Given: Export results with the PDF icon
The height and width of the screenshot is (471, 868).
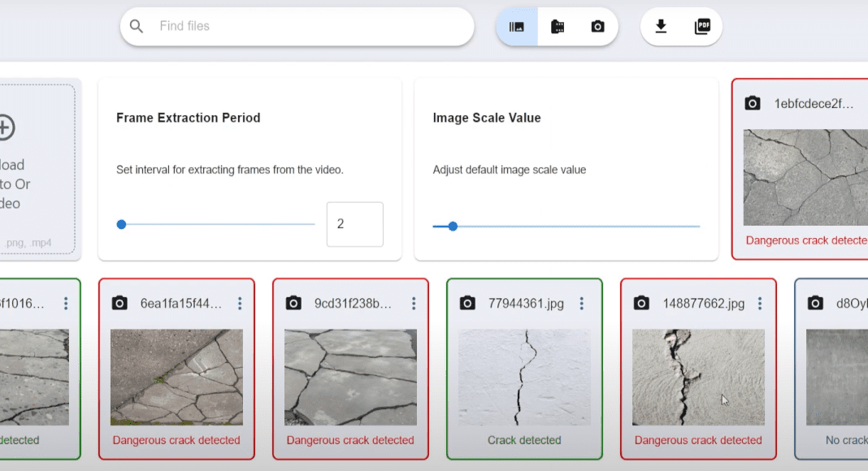Looking at the screenshot, I should [x=702, y=27].
